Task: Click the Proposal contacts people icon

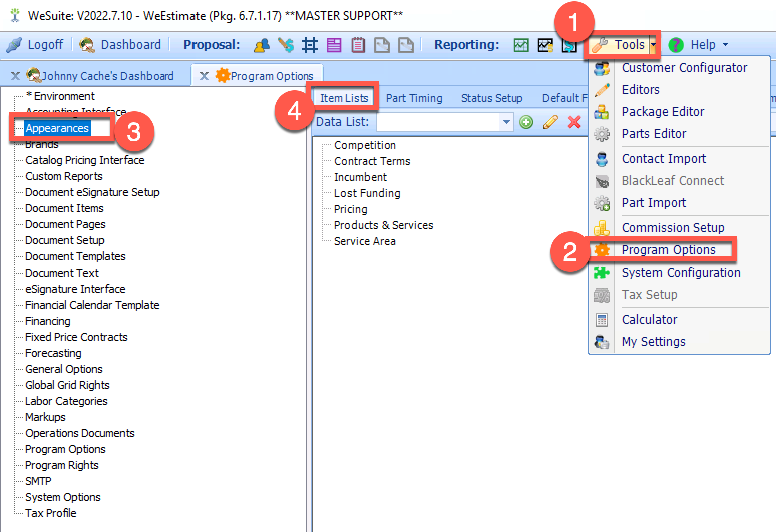Action: pyautogui.click(x=261, y=45)
